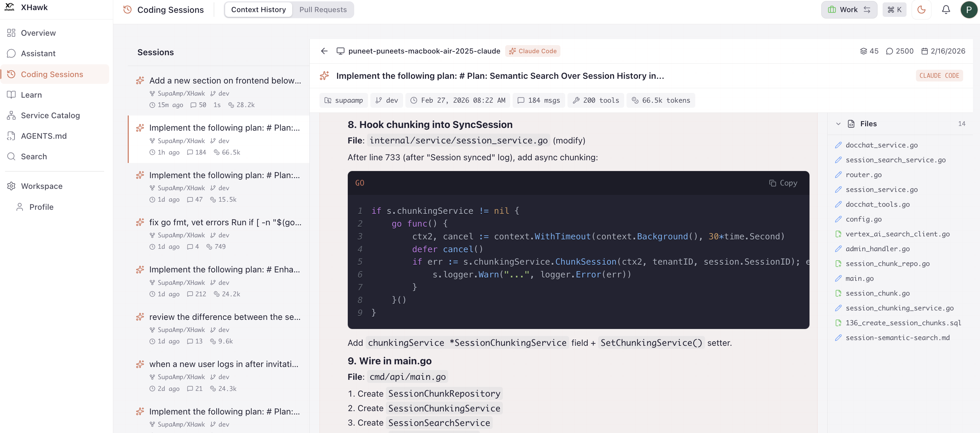Switch the Work workspace toggle
Image resolution: width=980 pixels, height=433 pixels.
[x=849, y=10]
